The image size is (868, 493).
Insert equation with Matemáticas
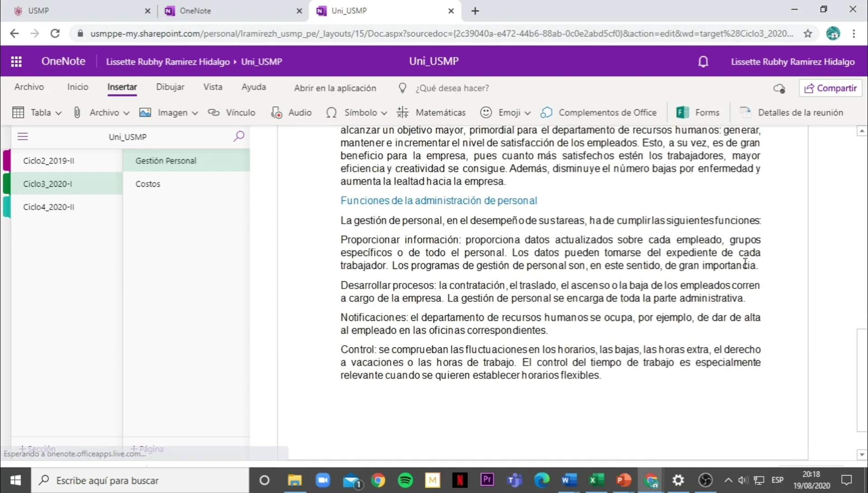(x=431, y=113)
